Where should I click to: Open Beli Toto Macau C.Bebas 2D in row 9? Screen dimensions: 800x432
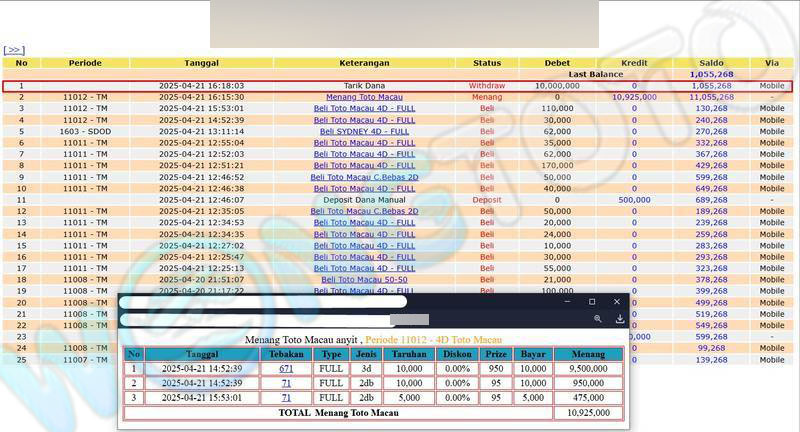pyautogui.click(x=364, y=177)
